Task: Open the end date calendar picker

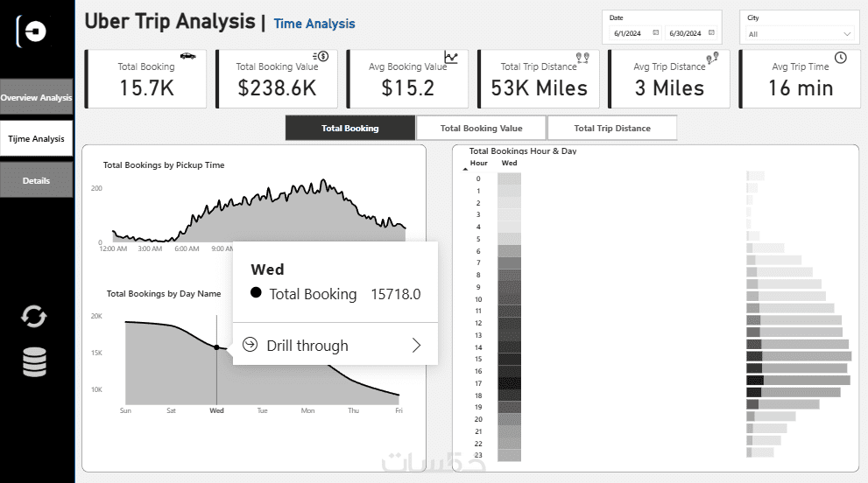Action: click(x=711, y=33)
